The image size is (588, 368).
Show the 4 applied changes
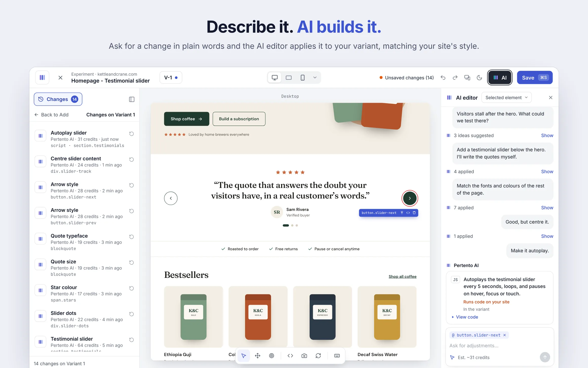[547, 172]
